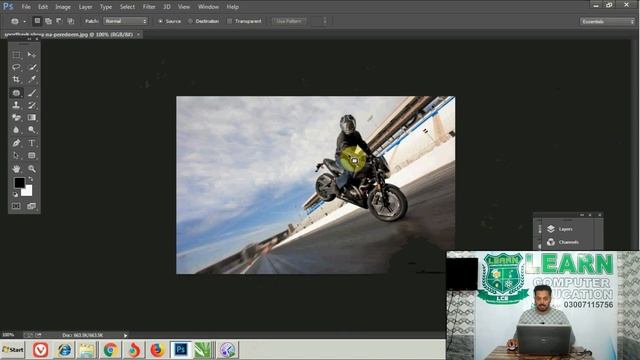640x360 pixels.
Task: Select the Dodge tool
Action: pyautogui.click(x=32, y=130)
